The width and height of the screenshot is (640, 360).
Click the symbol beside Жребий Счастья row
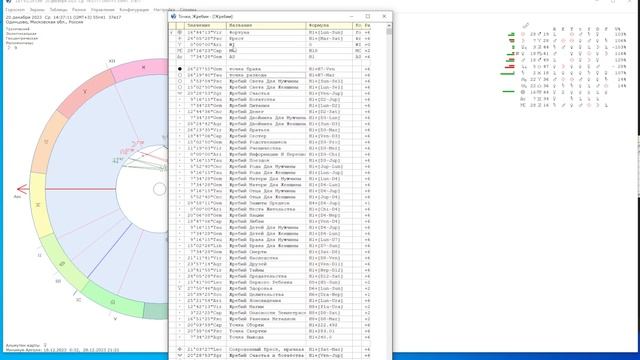click(180, 93)
